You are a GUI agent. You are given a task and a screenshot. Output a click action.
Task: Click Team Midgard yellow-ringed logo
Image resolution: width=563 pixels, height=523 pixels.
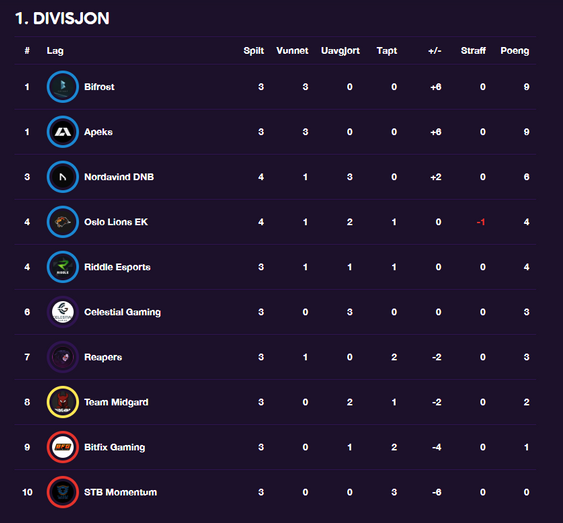pyautogui.click(x=62, y=402)
